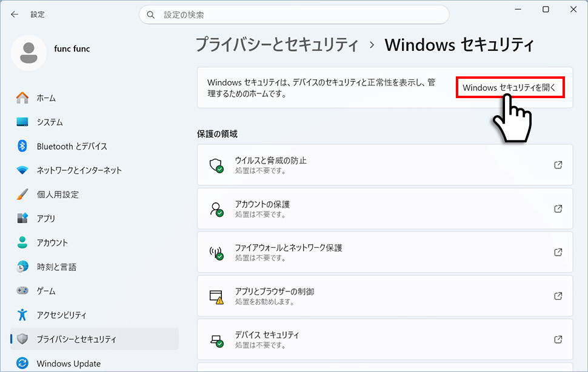The image size is (588, 372).
Task: Click プライバシーとセキュリティ breadcrumb link
Action: click(277, 45)
